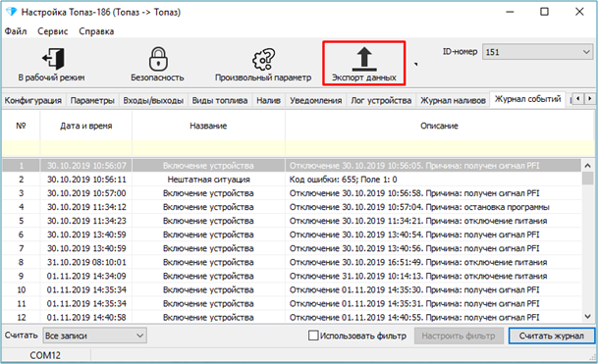
Task: Expand the small arrow beside Экспорт данных
Action: [416, 64]
